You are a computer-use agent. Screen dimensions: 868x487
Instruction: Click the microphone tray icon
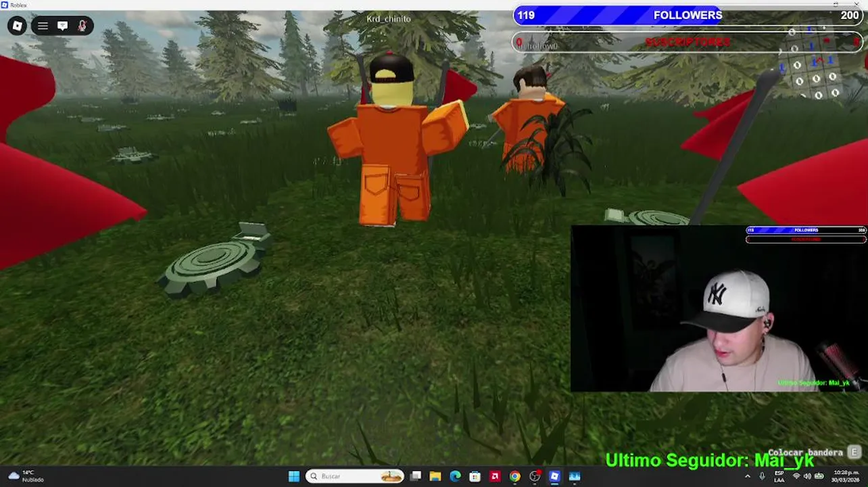[763, 476]
